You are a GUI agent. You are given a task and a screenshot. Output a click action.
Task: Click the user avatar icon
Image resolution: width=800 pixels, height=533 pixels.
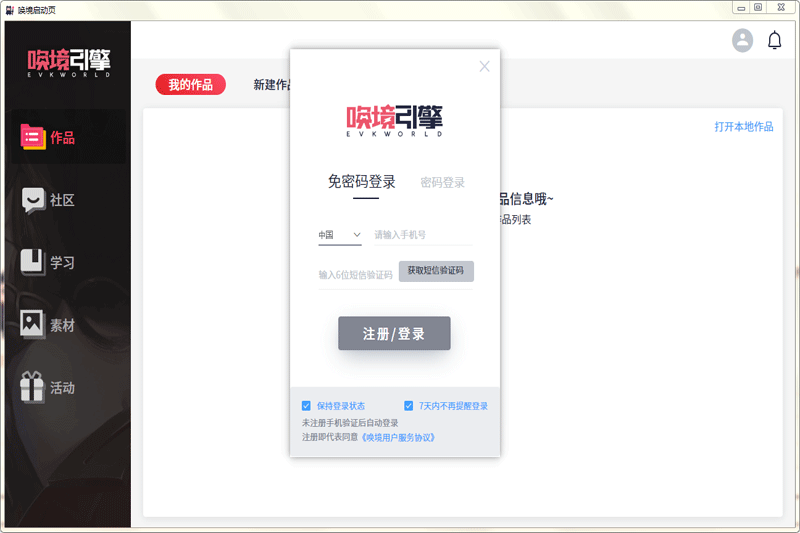pyautogui.click(x=742, y=40)
